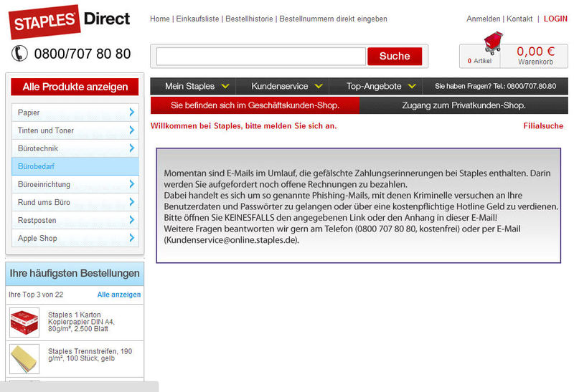Click the Staples Direct logo

click(69, 21)
